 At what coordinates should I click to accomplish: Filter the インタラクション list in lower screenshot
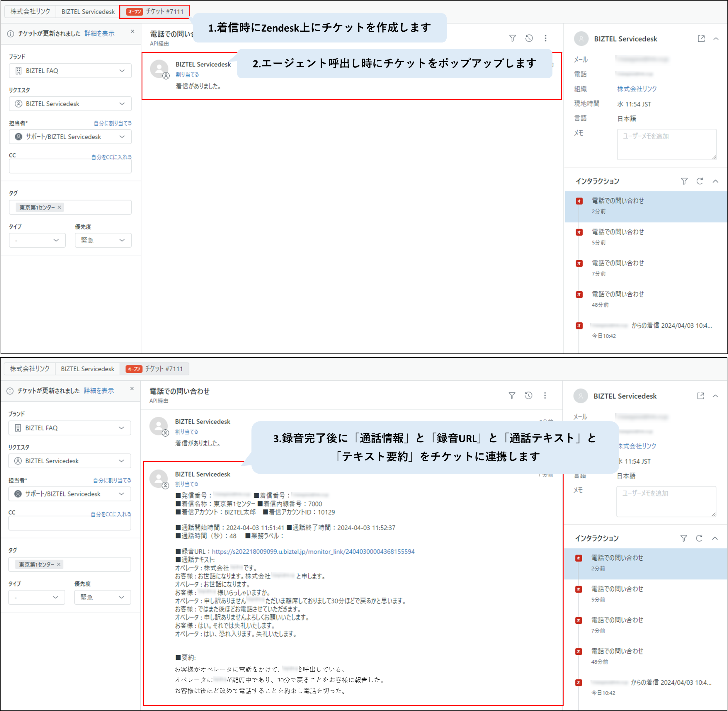pos(683,538)
